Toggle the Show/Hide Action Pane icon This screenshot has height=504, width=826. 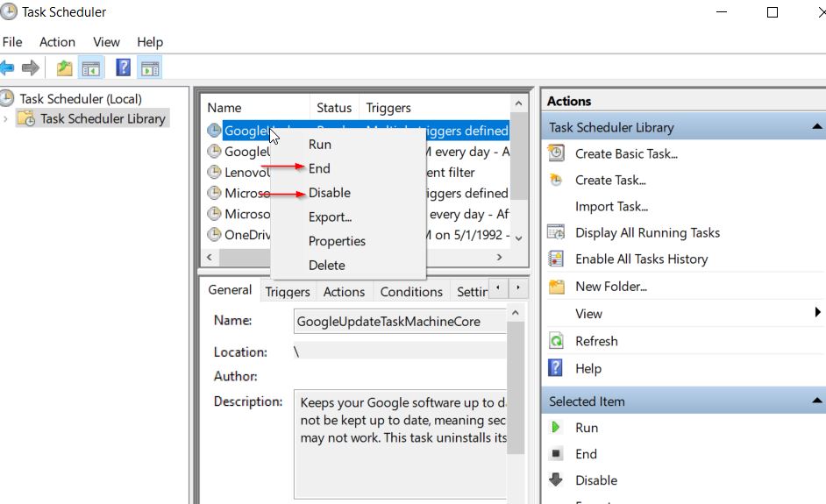tap(150, 68)
